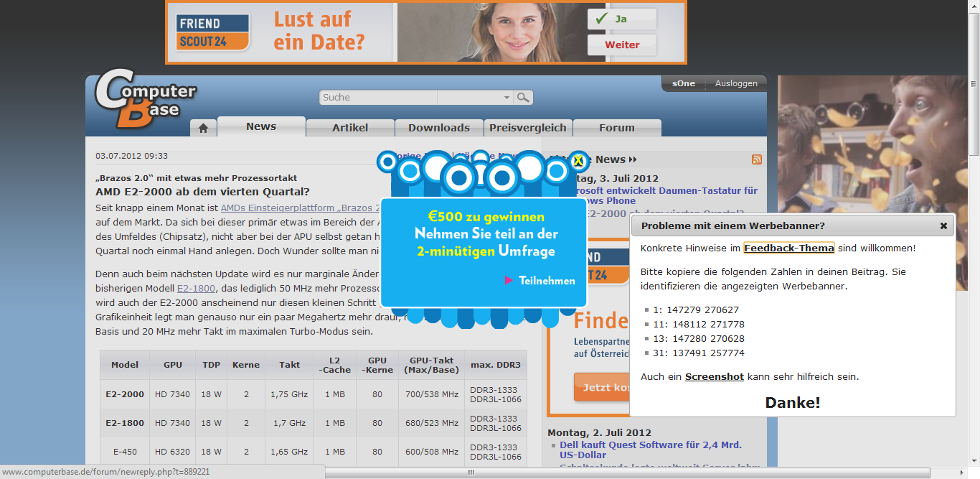Click the E-450 table row label
This screenshot has width=980, height=479.
(x=125, y=452)
